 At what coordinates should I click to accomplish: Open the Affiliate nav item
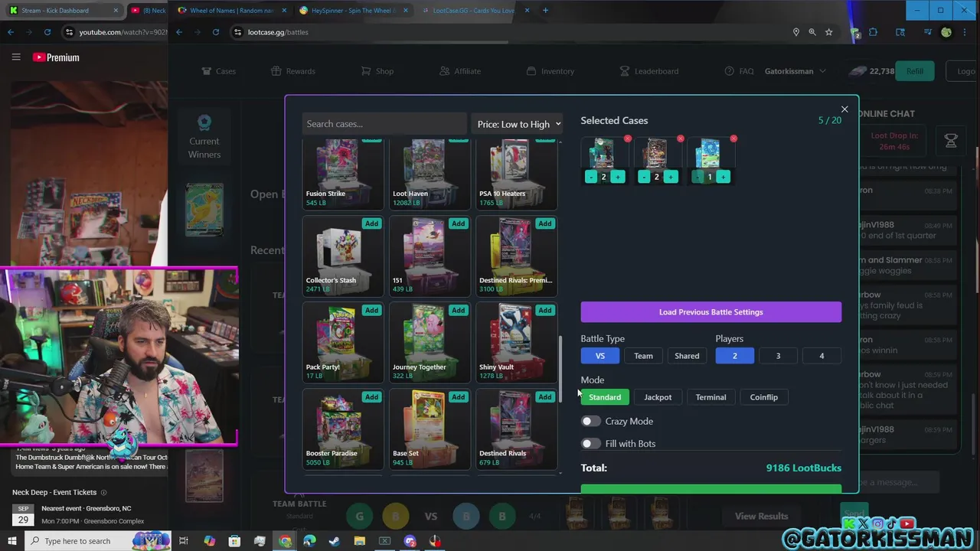click(460, 71)
